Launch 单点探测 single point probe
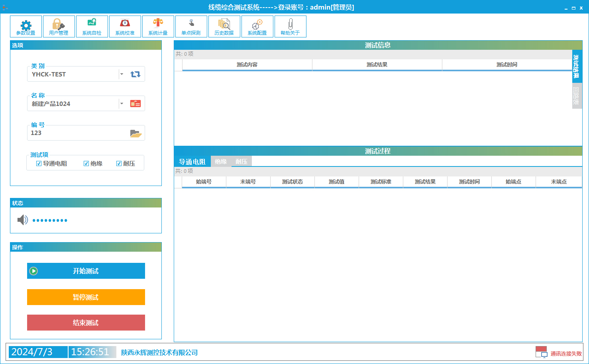This screenshot has height=364, width=589. click(191, 26)
